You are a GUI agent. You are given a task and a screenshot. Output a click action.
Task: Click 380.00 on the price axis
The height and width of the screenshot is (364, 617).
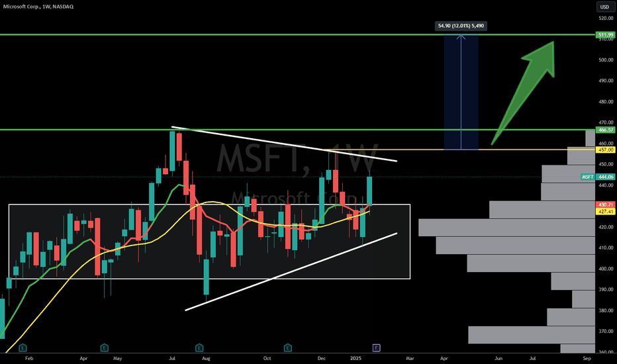606,310
